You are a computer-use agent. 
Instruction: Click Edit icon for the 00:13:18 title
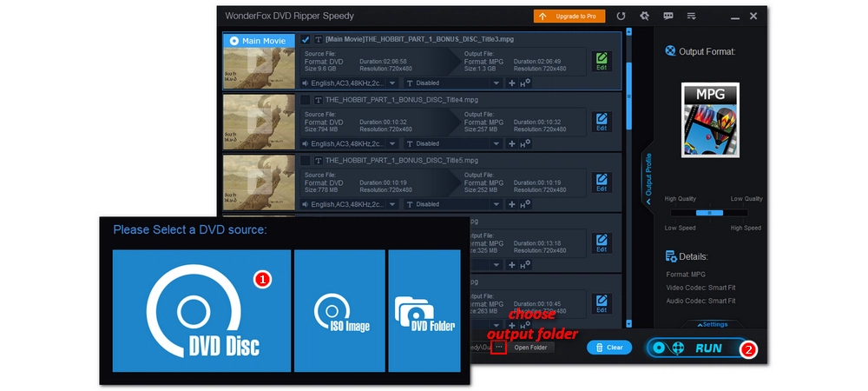pyautogui.click(x=602, y=243)
